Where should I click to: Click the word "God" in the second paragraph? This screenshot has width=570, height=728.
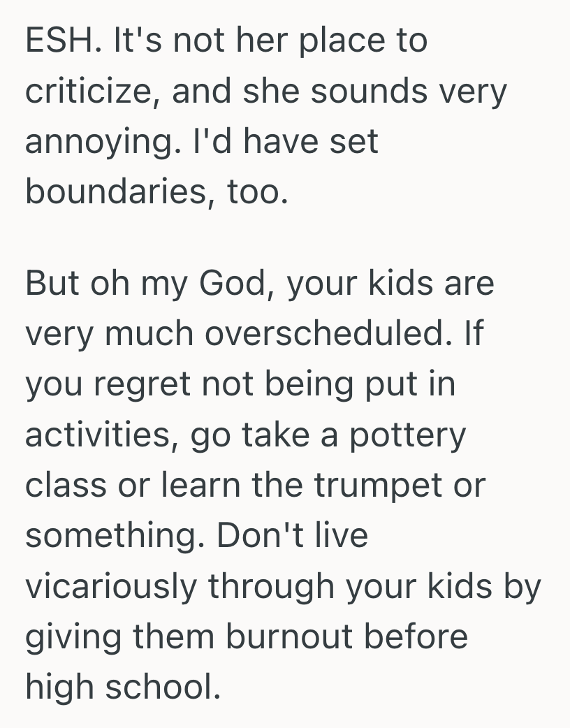click(x=232, y=284)
